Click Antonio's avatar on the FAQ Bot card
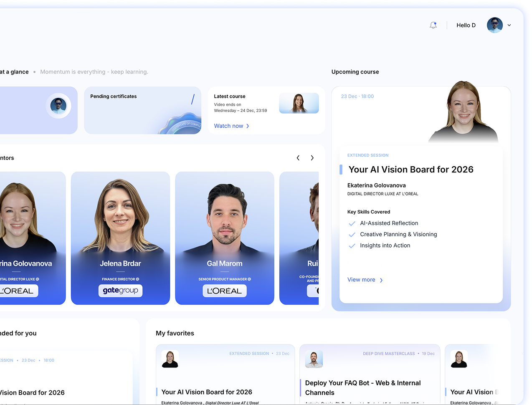Image resolution: width=532 pixels, height=405 pixels. coord(314,359)
